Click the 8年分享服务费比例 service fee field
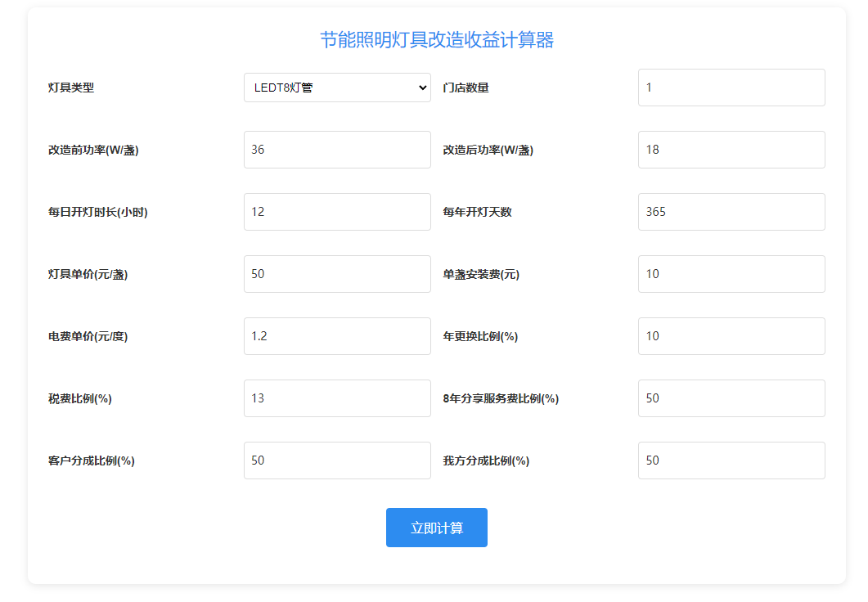This screenshot has height=602, width=868. click(x=731, y=398)
